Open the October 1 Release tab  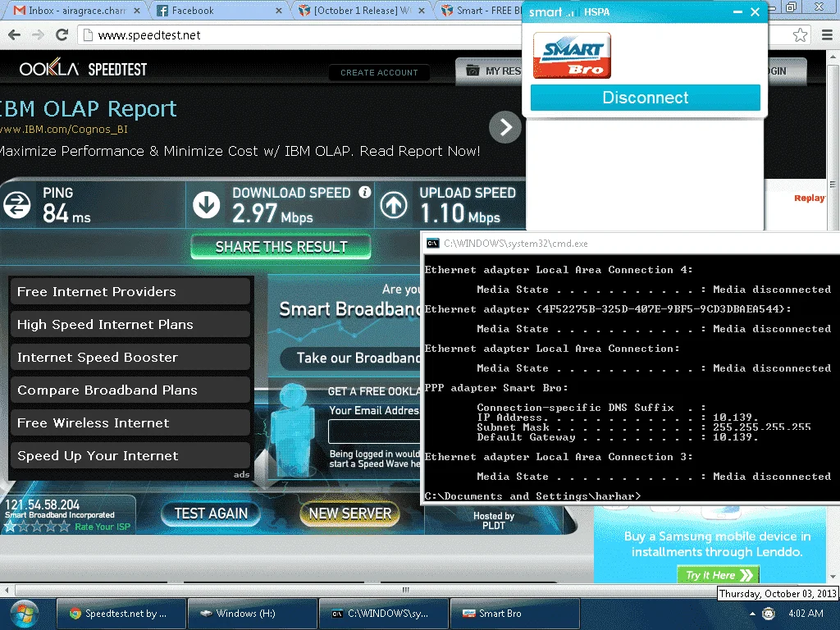360,11
